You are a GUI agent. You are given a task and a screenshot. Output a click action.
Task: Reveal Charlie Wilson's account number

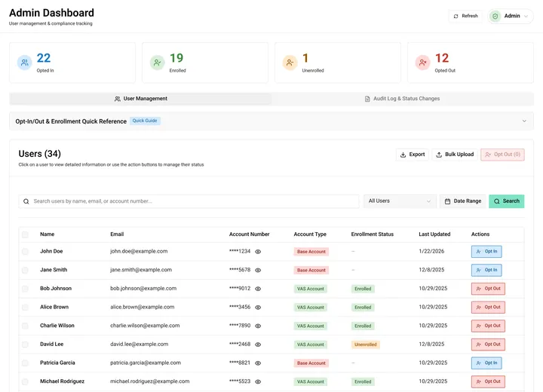click(x=258, y=326)
